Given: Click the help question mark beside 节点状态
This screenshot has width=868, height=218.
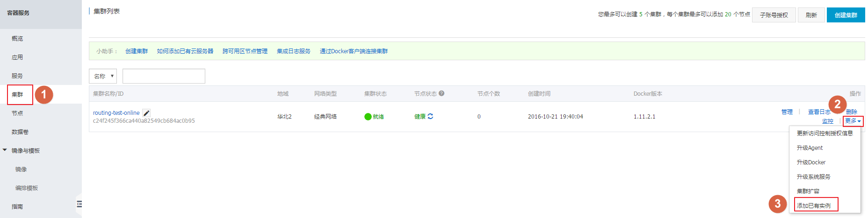Looking at the screenshot, I should click(x=441, y=93).
